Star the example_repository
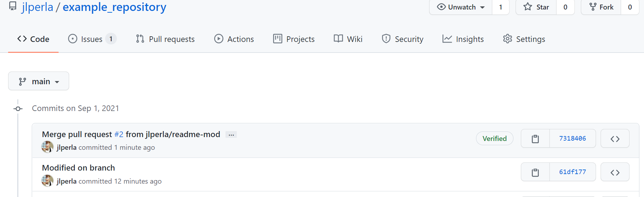Viewport: 644px width, 197px height. [x=536, y=7]
